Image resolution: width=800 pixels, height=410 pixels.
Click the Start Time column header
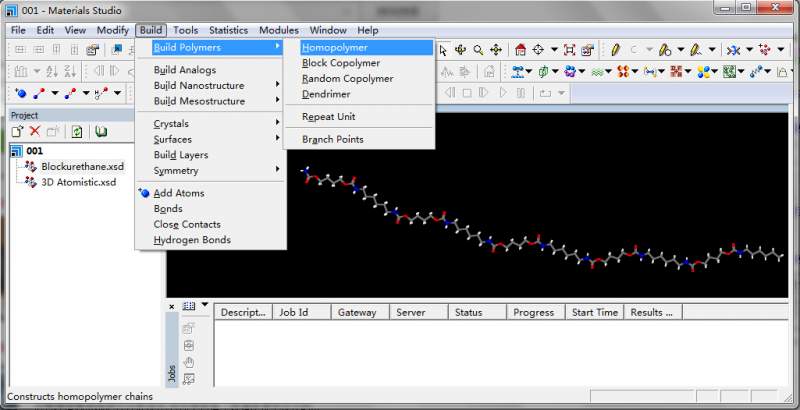coord(595,313)
